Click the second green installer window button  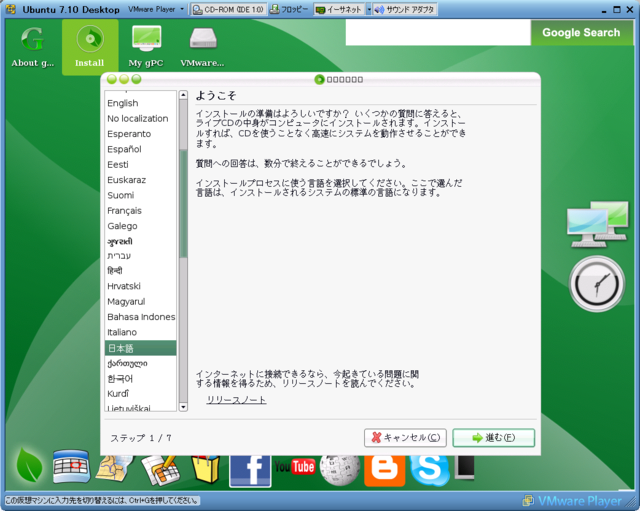coord(124,79)
